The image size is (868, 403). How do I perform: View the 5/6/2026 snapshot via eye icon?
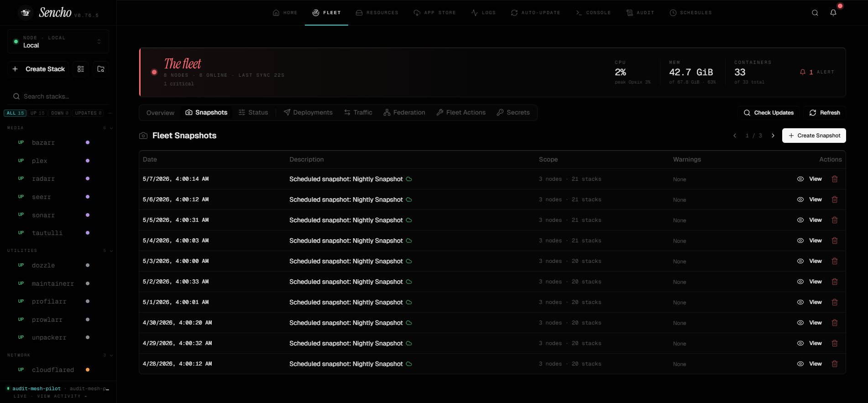pyautogui.click(x=800, y=199)
